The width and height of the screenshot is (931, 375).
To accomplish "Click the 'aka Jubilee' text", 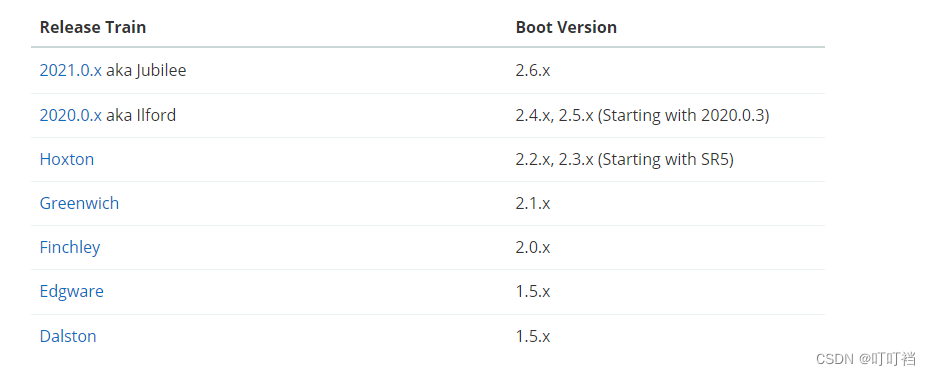I will pos(146,71).
